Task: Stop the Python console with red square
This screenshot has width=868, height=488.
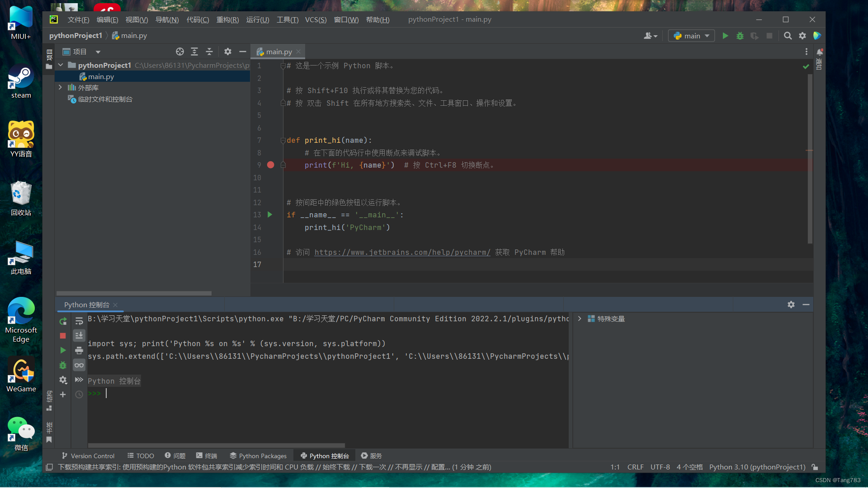Action: 63,336
